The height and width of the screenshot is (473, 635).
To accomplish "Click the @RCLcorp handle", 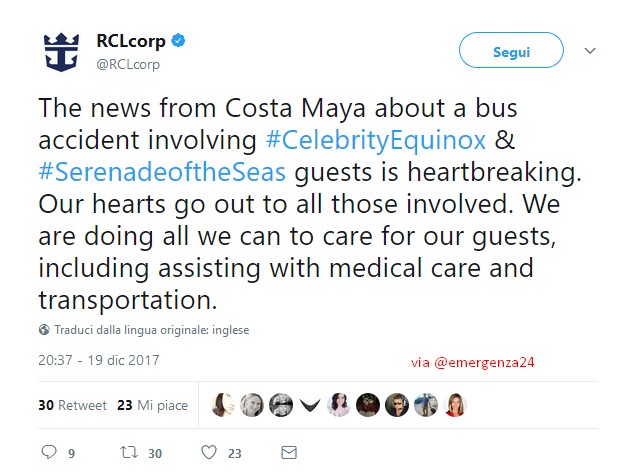I will coord(128,64).
